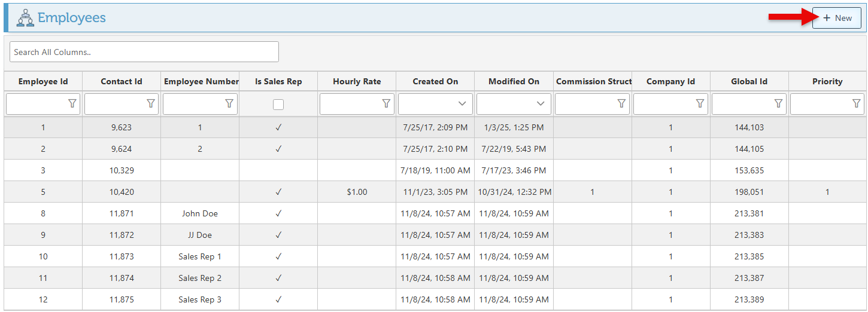
Task: Expand the Created On filter dropdown
Action: tap(462, 104)
